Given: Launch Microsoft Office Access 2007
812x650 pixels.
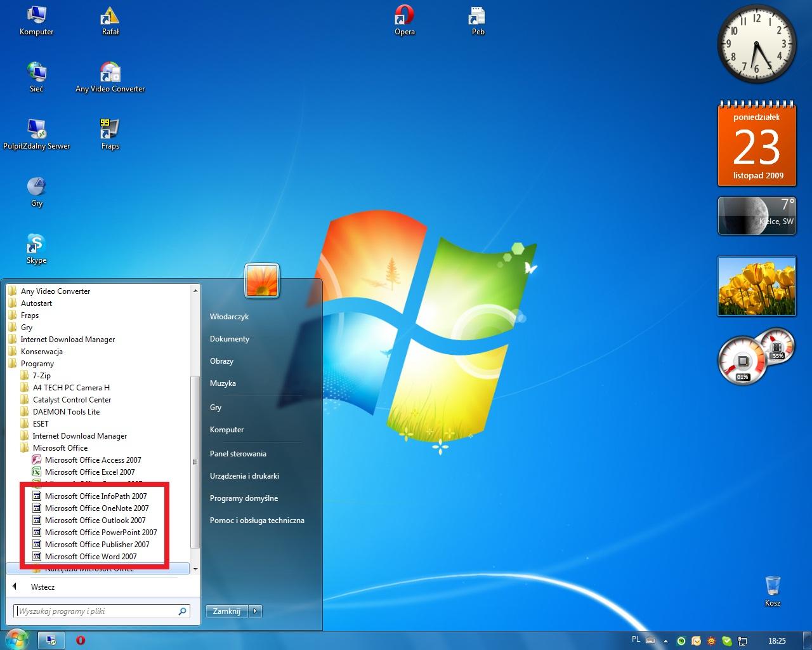Looking at the screenshot, I should pyautogui.click(x=93, y=460).
